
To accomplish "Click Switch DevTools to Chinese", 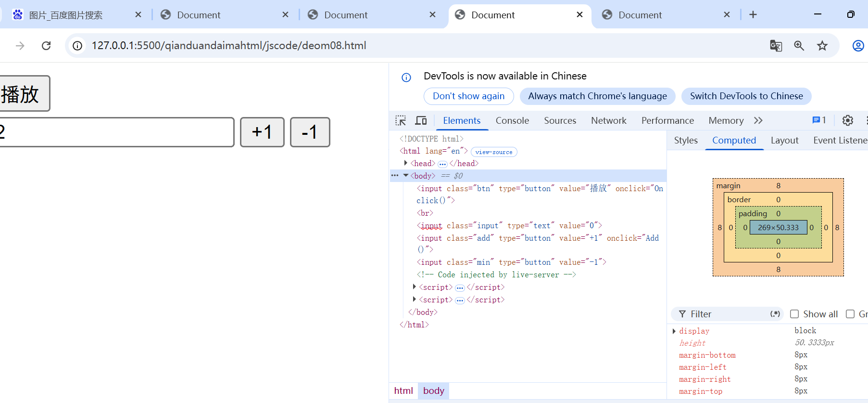I will [746, 96].
